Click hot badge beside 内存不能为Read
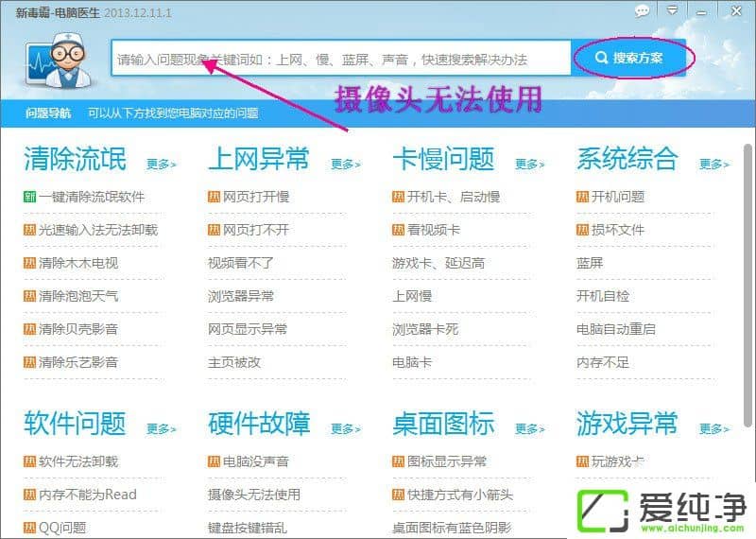Screen dimensions: 756x539 click(x=29, y=495)
